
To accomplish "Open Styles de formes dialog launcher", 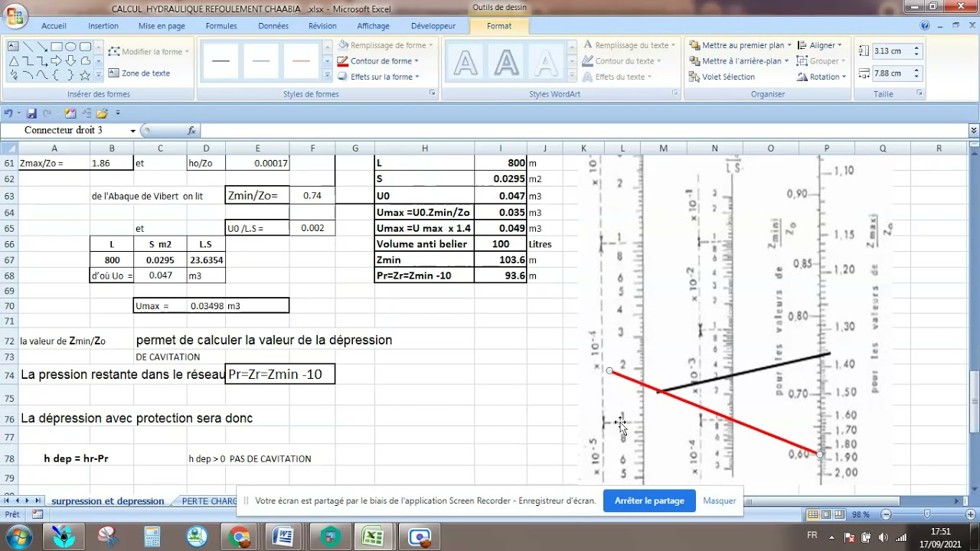I will 432,93.
